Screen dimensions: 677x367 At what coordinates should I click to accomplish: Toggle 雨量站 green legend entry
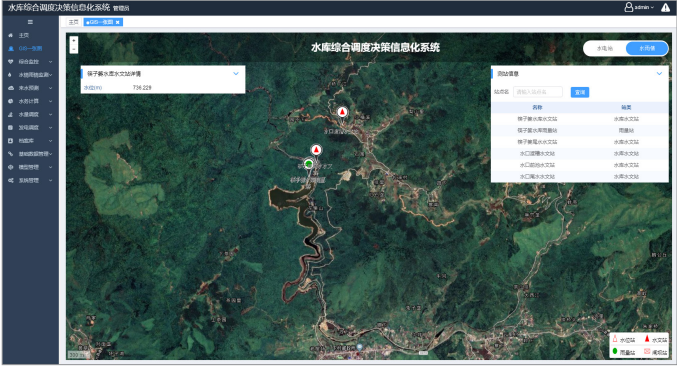point(623,352)
